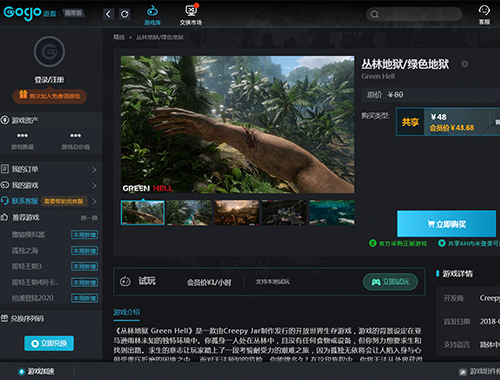Click the tag badge beside 哥特王朝3
Image resolution: width=500 pixels, height=380 pixels.
point(85,267)
